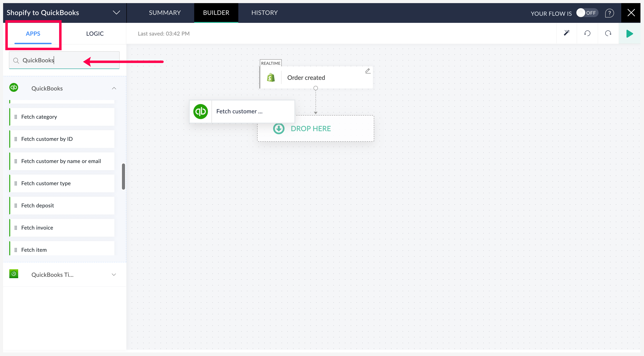Collapse the QuickBooks app section
Viewport: 644px width, 356px height.
point(114,88)
